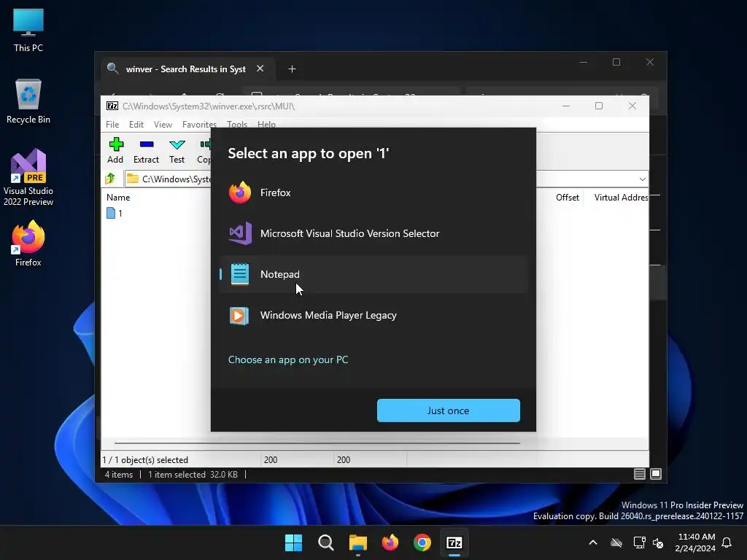Pick Windows Media Player Legacy option
This screenshot has width=747, height=560.
point(373,315)
